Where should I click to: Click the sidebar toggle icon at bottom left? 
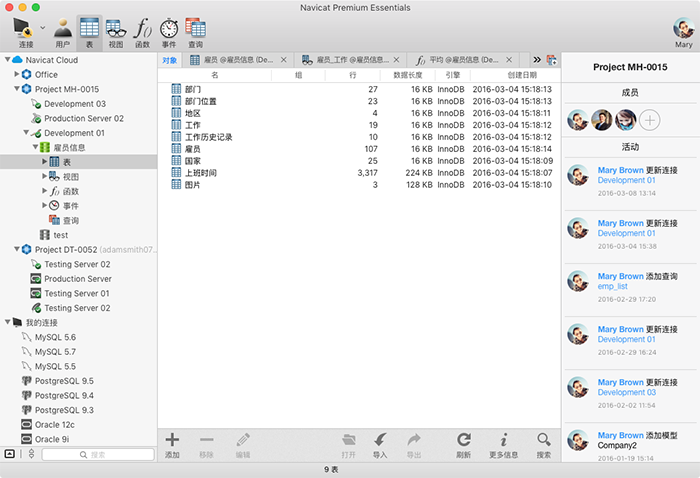[x=9, y=454]
